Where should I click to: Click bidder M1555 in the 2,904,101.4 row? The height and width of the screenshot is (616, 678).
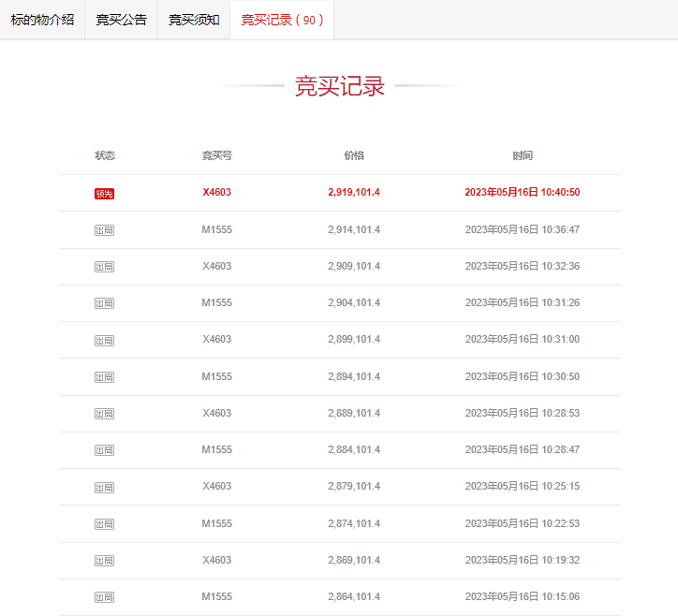216,302
